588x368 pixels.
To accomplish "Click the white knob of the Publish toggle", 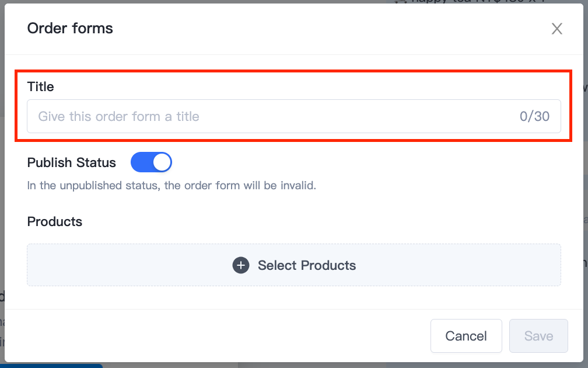I will click(x=162, y=162).
